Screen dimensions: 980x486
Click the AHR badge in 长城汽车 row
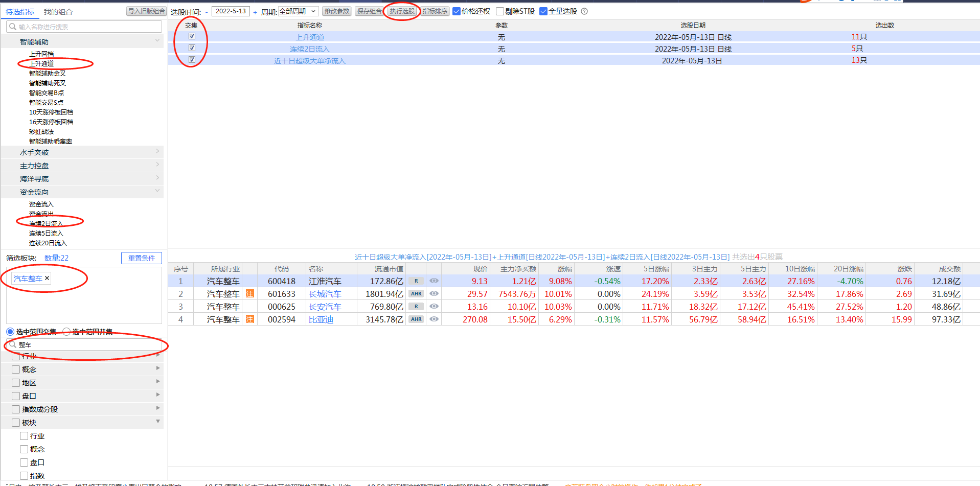click(x=416, y=293)
